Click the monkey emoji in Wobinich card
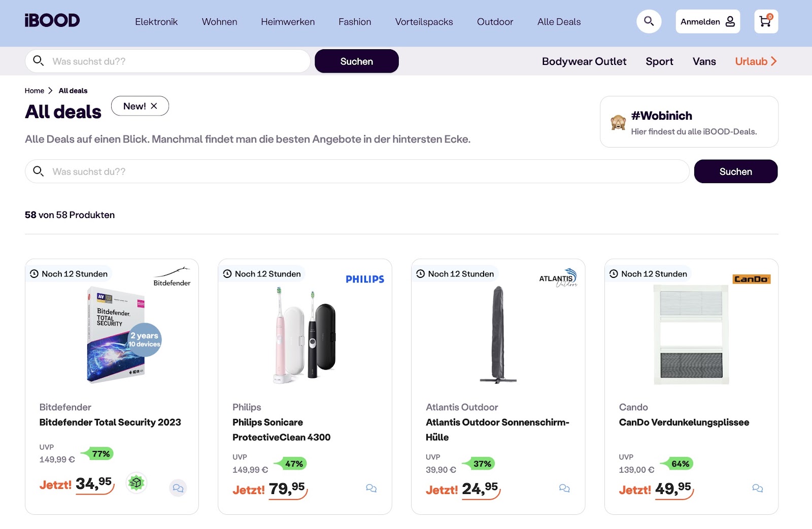Screen dimensions: 812x529 click(618, 122)
